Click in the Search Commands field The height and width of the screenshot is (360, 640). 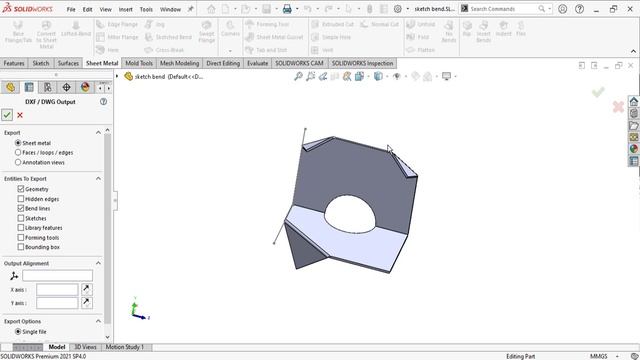pyautogui.click(x=503, y=9)
